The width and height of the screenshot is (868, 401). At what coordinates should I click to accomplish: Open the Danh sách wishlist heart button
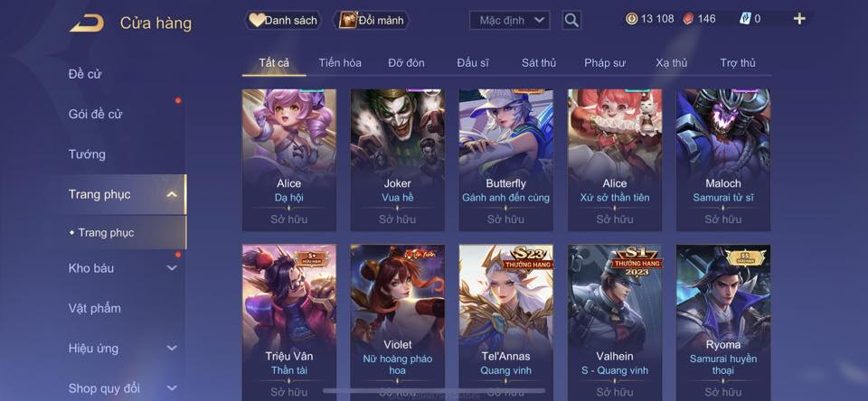point(283,21)
